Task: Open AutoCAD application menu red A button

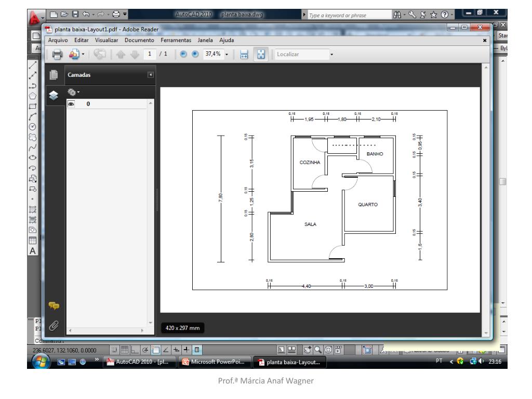Action: click(x=35, y=18)
